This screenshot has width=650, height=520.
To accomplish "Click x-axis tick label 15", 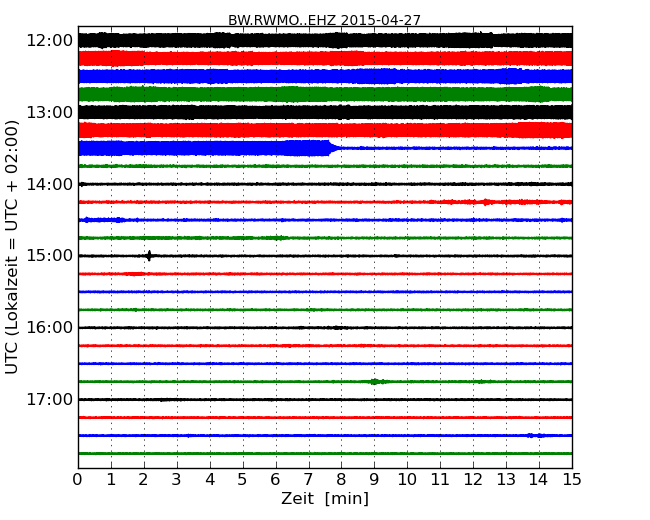I will coord(572,480).
